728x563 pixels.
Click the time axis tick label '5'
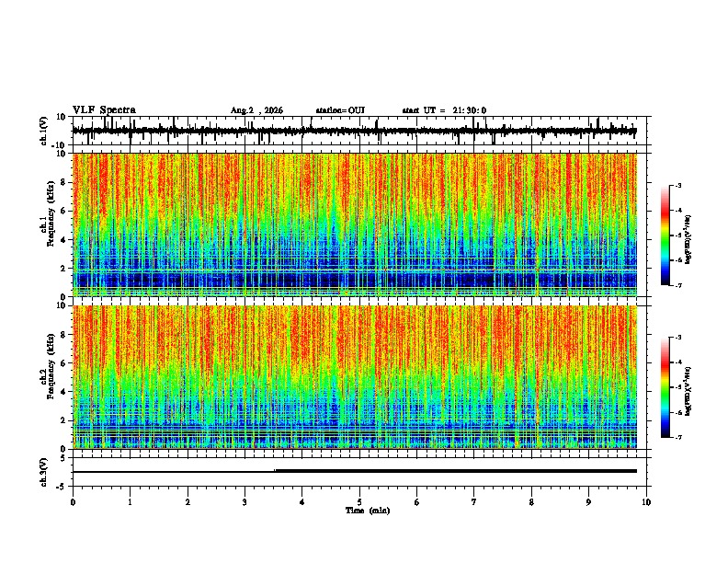pos(359,502)
